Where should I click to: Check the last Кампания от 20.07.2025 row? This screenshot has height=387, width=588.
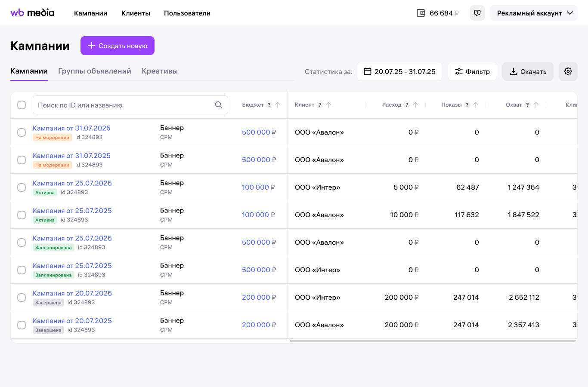[22, 325]
